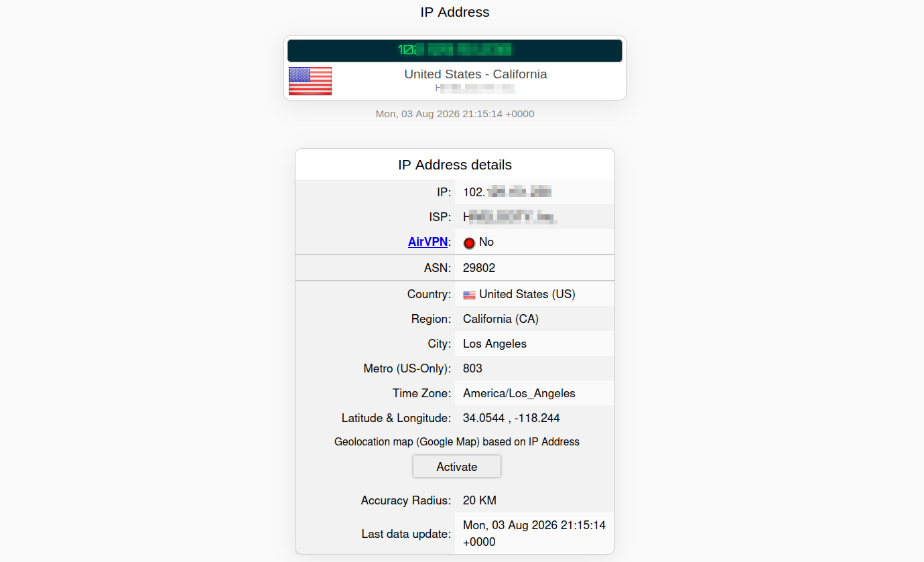Select the 'America/Los_Angeles' time zone value
The height and width of the screenshot is (562, 924).
tap(519, 393)
